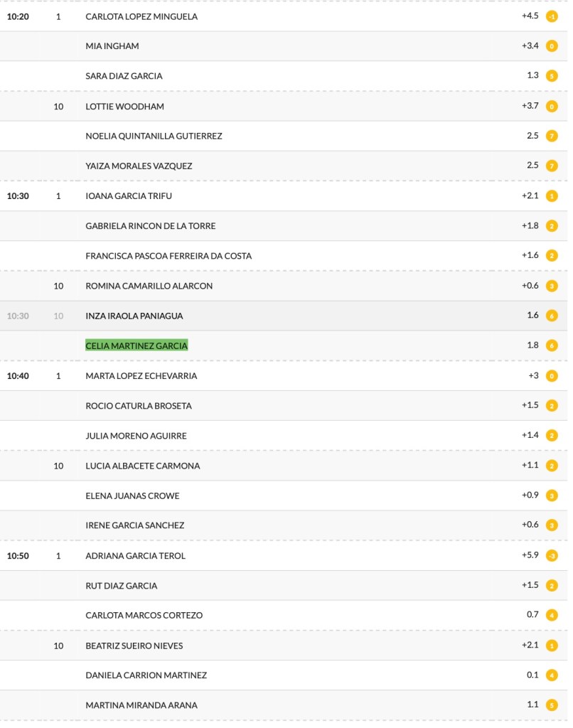Screen dimensions: 573x728
Task: Click the 10:40 tee time label
Action: click(18, 376)
